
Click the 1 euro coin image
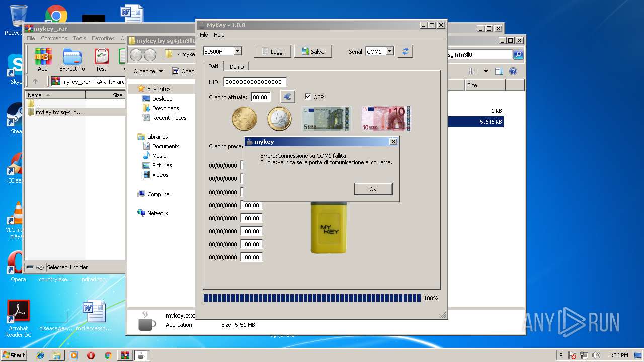pyautogui.click(x=279, y=119)
